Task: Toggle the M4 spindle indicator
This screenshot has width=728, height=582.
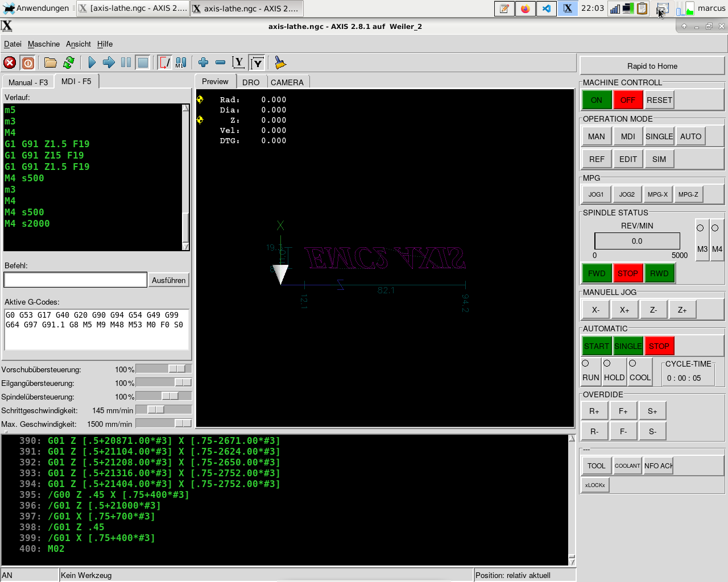Action: [717, 240]
